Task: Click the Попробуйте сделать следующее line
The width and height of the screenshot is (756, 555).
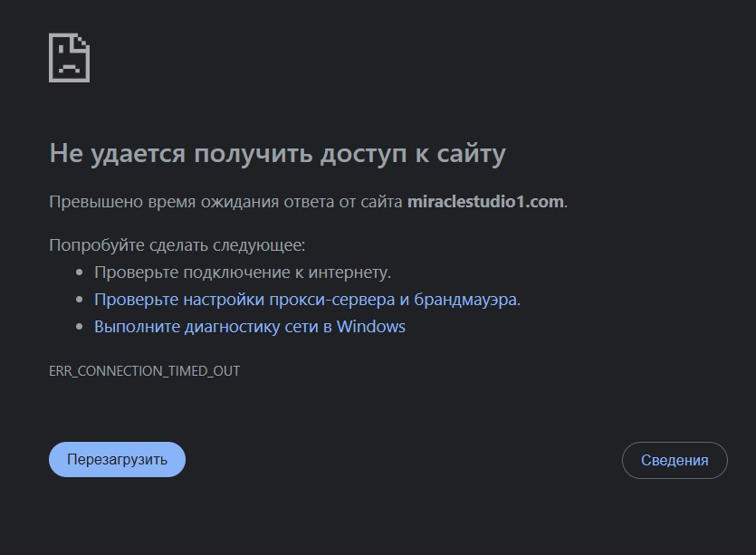Action: [177, 244]
